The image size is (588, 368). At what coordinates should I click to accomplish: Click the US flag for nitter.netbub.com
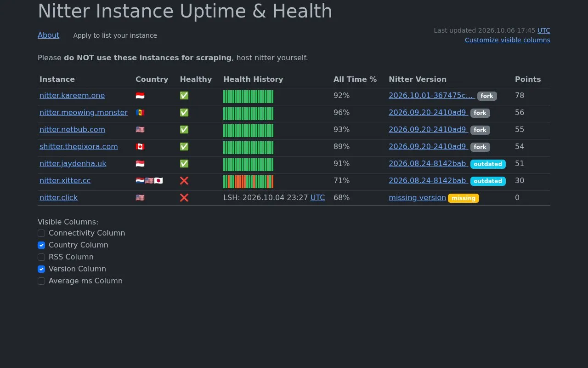click(140, 130)
